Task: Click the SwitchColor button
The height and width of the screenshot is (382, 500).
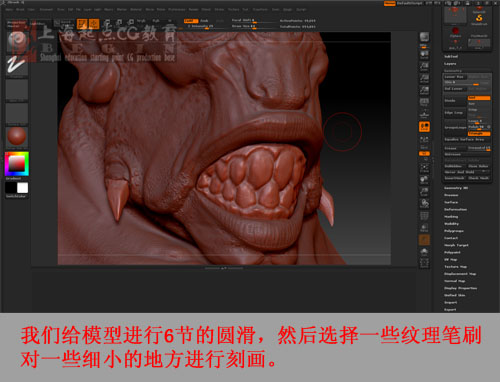Action: click(x=16, y=196)
